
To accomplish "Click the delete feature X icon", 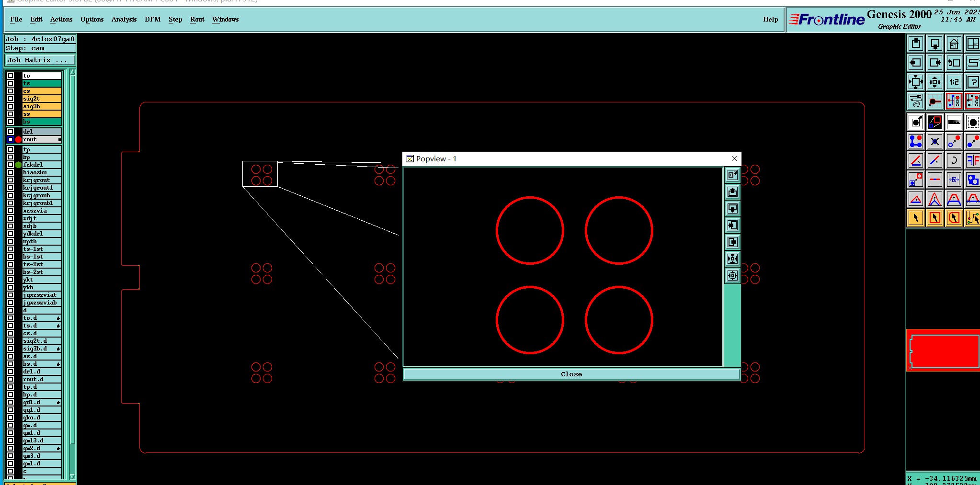I will coord(935,141).
